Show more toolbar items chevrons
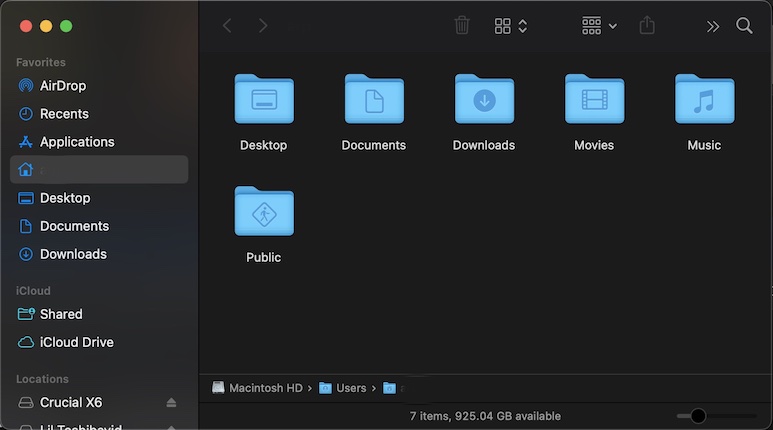The width and height of the screenshot is (773, 430). [713, 26]
